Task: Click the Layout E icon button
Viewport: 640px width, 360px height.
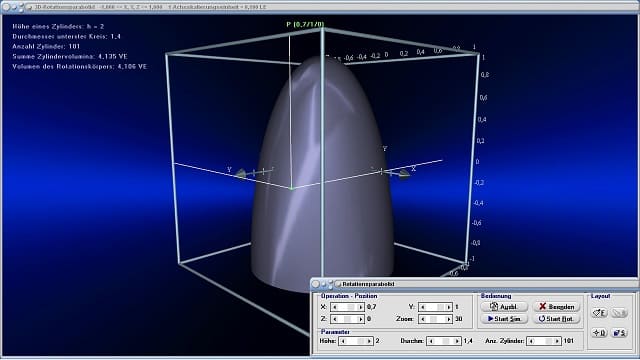Action: coord(600,313)
